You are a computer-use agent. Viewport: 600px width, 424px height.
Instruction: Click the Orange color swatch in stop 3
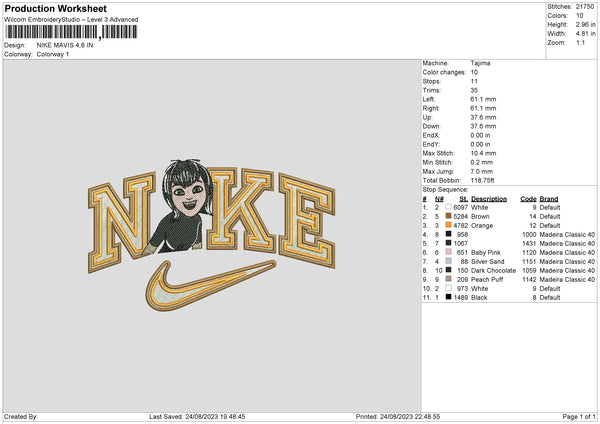click(448, 225)
